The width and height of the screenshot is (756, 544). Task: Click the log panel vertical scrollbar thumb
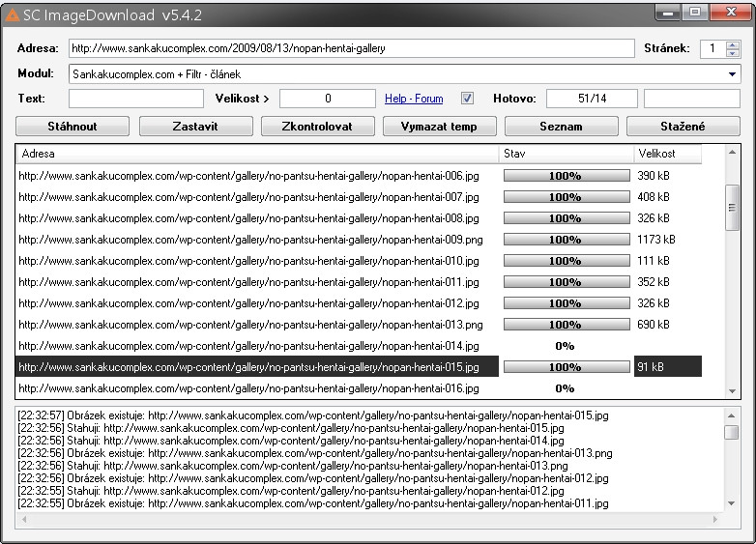(732, 432)
